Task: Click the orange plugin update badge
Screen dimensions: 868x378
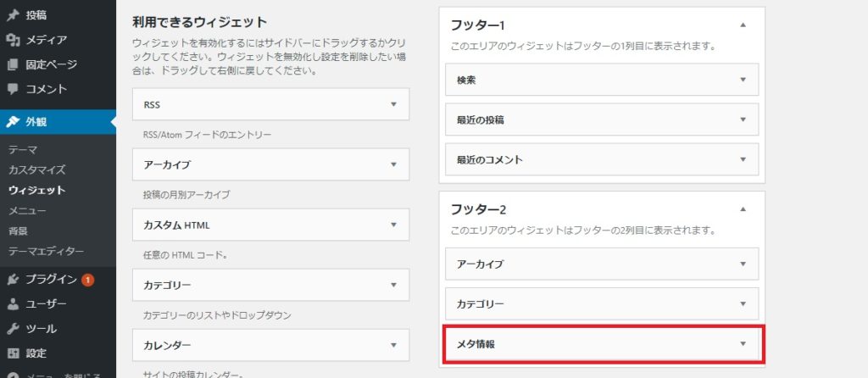Action: 87,280
